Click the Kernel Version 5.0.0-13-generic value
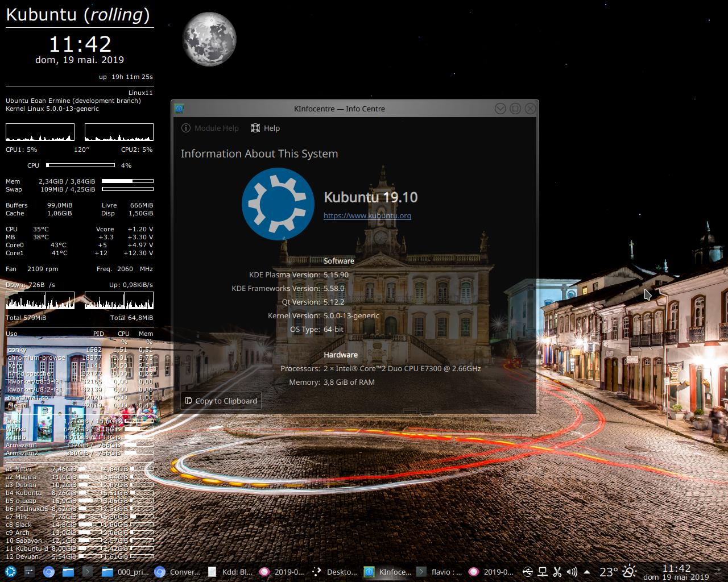This screenshot has width=728, height=582. click(351, 315)
